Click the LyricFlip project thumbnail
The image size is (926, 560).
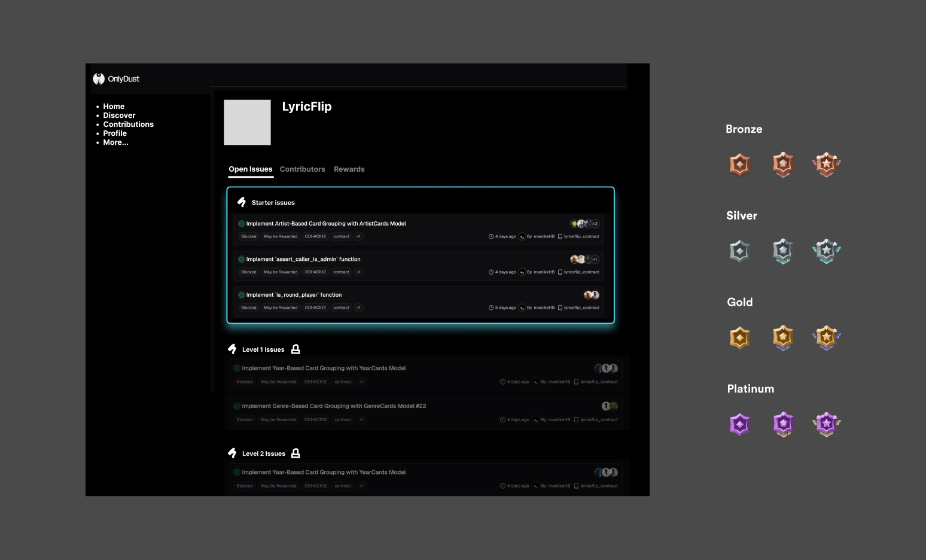click(x=247, y=122)
